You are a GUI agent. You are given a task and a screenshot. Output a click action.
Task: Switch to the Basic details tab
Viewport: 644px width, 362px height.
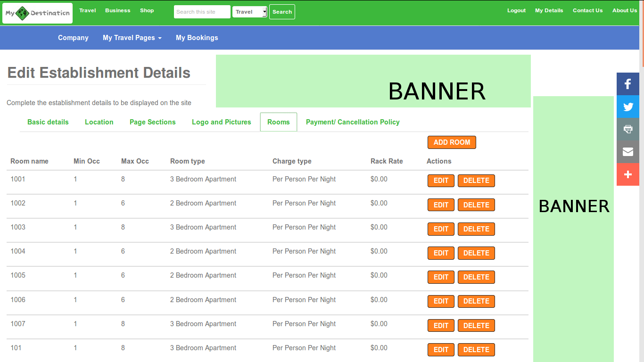48,122
